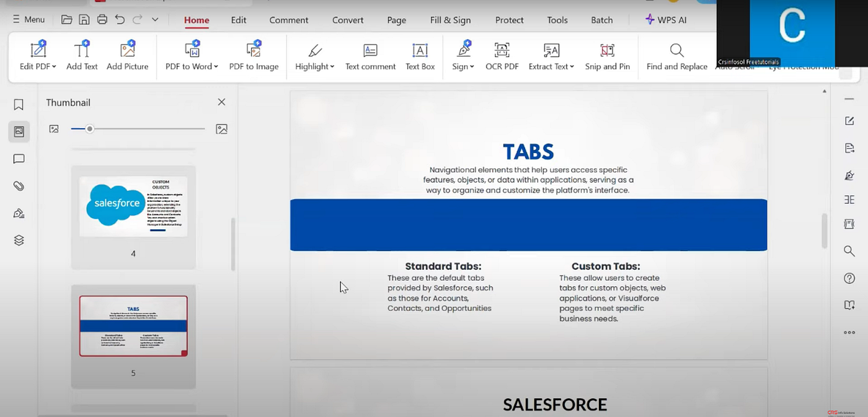868x417 pixels.
Task: Switch to the Batch tab
Action: point(602,20)
